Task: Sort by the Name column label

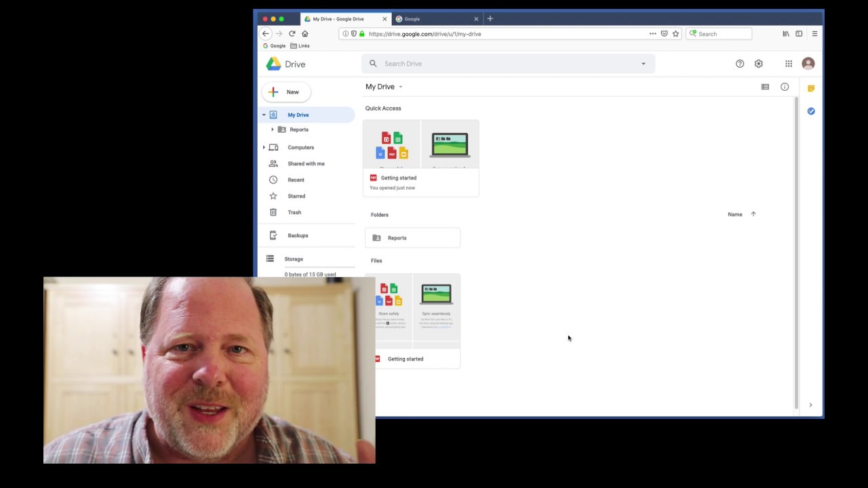Action: pos(734,214)
